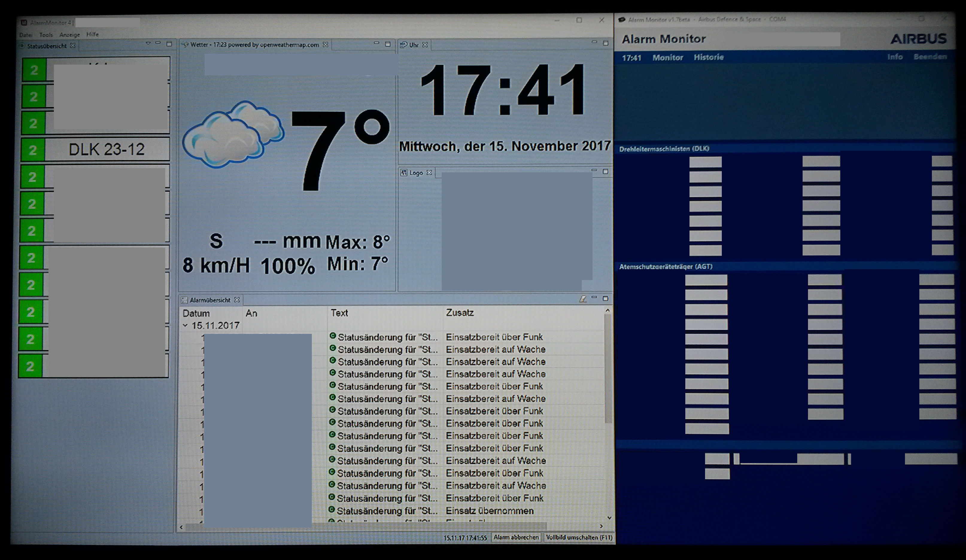Close the Logo view tab
966x560 pixels.
(429, 173)
